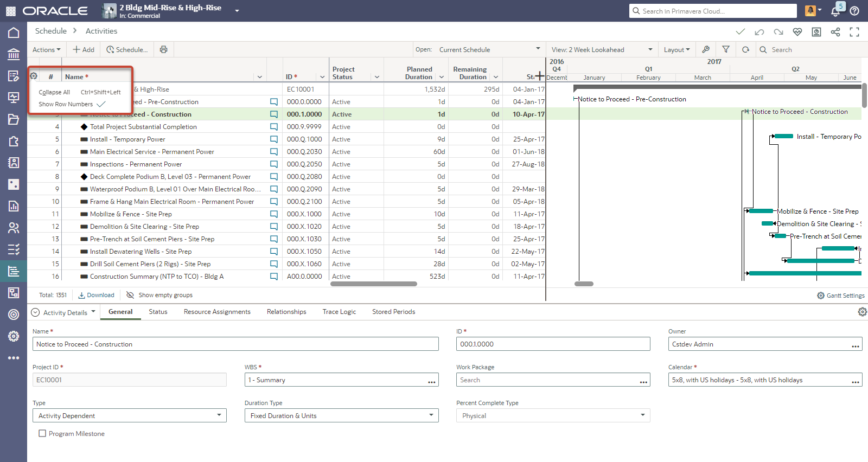The image size is (868, 462).
Task: Select the Install Dewatering Wells - Site Prep row
Action: coord(286,252)
